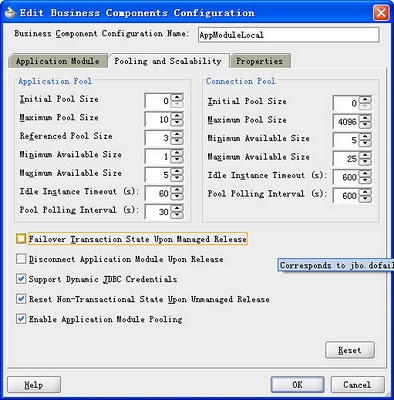Increase Connection Pool Idle Instance Timeout
394x400 pixels.
click(366, 174)
